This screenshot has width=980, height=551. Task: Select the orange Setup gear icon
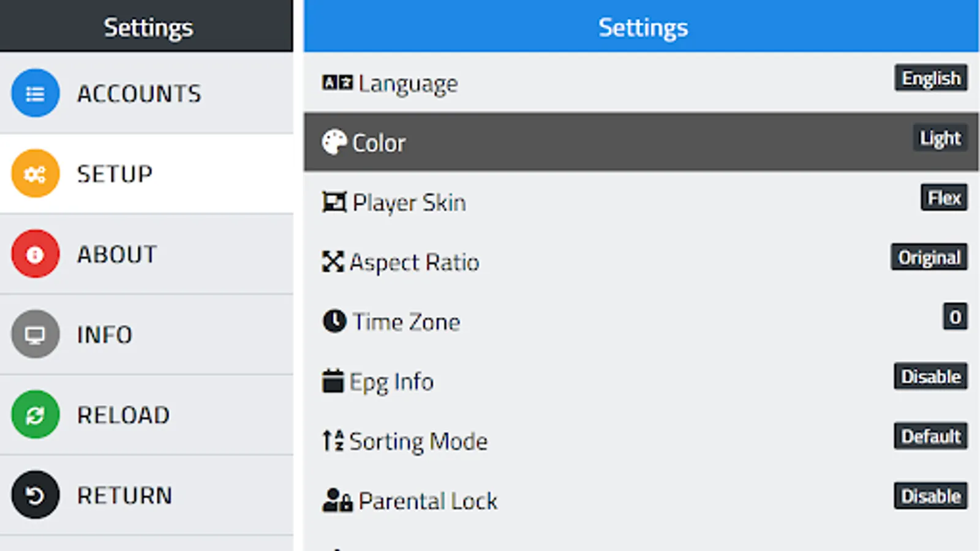(35, 174)
